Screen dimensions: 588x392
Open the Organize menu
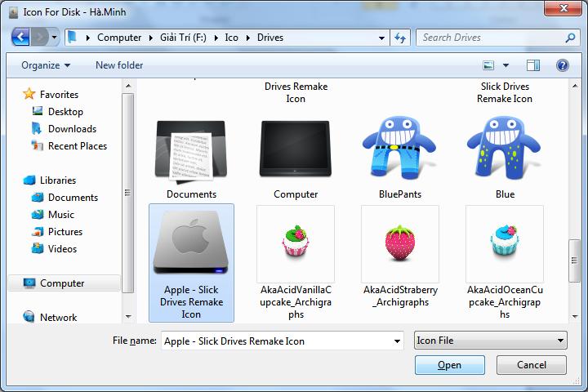(x=46, y=65)
